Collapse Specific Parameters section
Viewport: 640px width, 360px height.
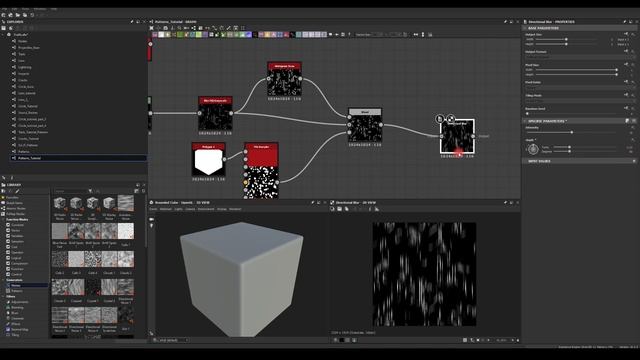click(x=525, y=121)
